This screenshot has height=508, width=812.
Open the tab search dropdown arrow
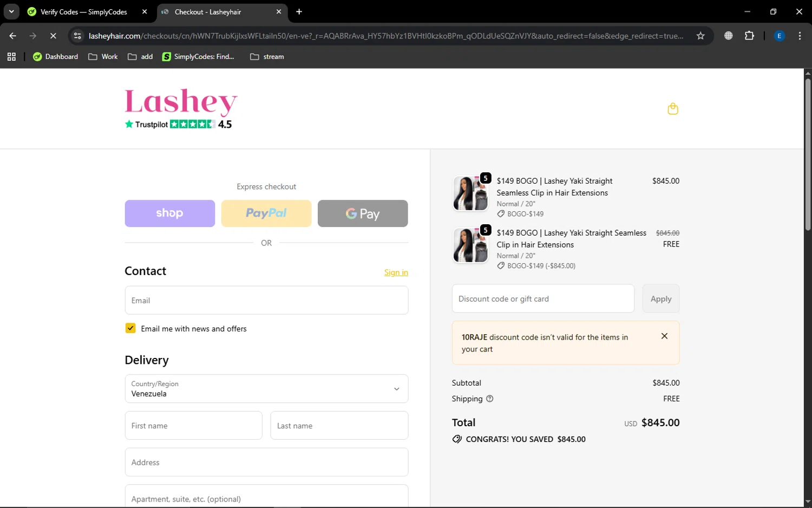(11, 11)
